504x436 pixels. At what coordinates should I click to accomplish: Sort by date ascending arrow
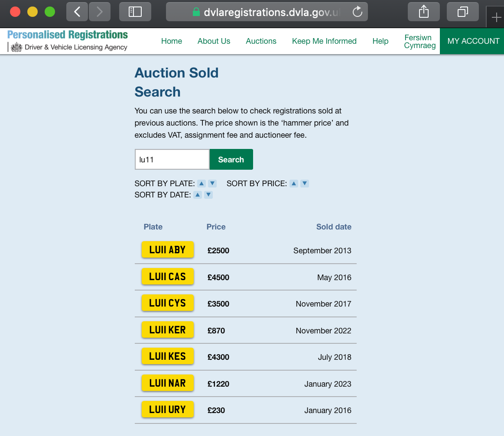click(x=198, y=194)
